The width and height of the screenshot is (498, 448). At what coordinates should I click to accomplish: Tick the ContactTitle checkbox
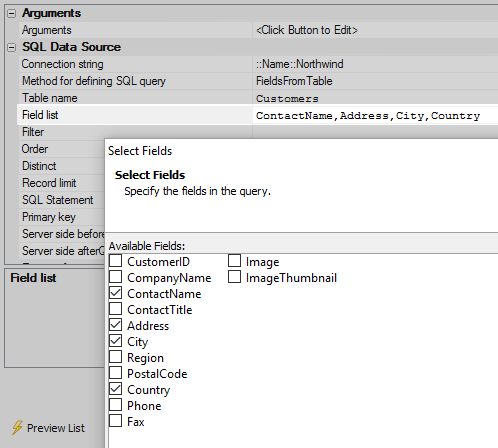tap(116, 309)
